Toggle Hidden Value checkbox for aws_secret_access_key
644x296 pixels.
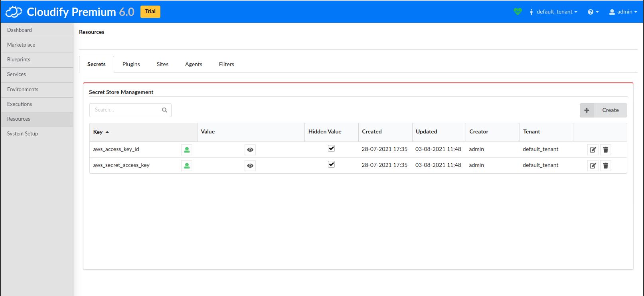pyautogui.click(x=331, y=165)
